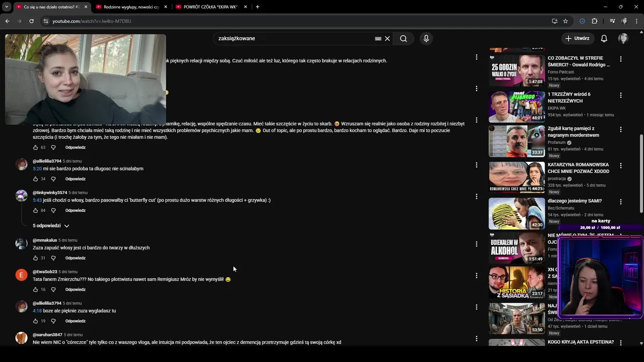The width and height of the screenshot is (644, 362).
Task: Bookmark this page with the star icon
Action: click(x=566, y=21)
